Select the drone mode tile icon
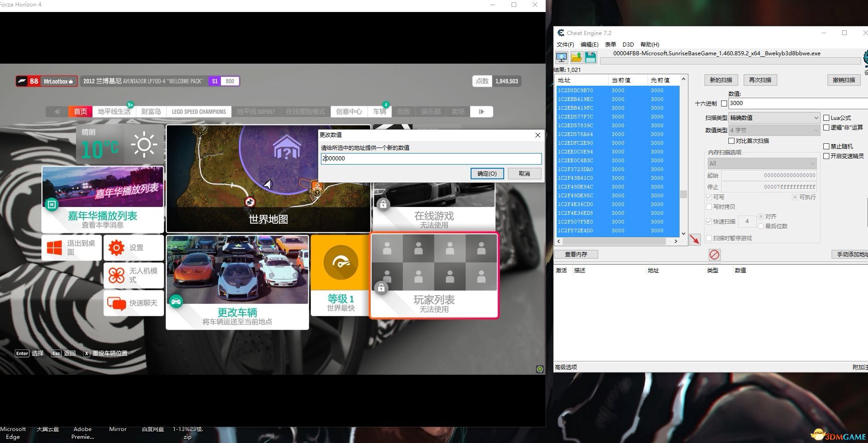This screenshot has width=868, height=443. pyautogui.click(x=117, y=275)
